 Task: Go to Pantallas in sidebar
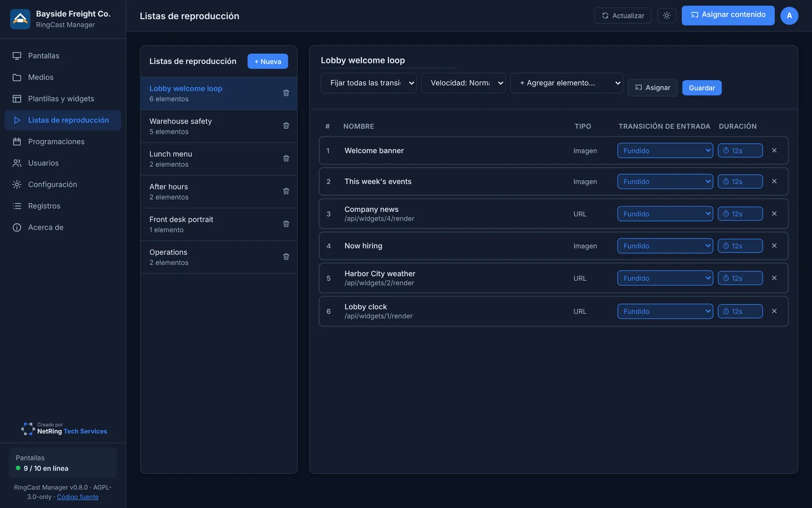click(x=63, y=56)
